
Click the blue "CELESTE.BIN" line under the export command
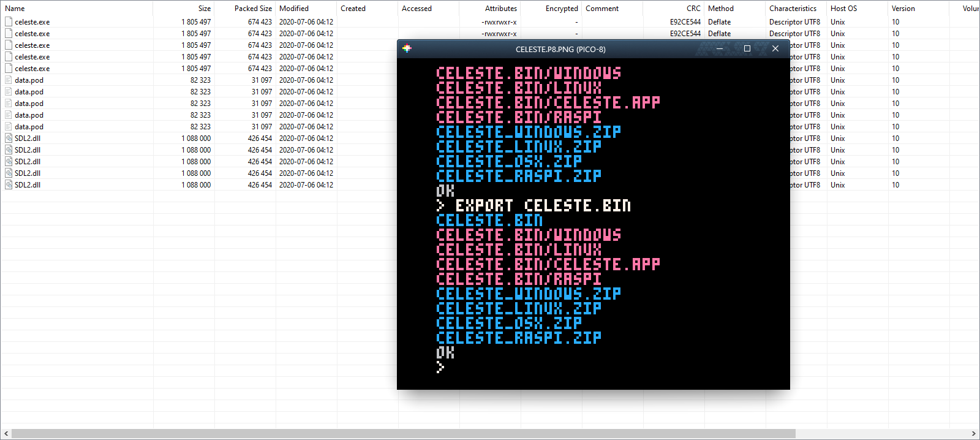point(489,220)
